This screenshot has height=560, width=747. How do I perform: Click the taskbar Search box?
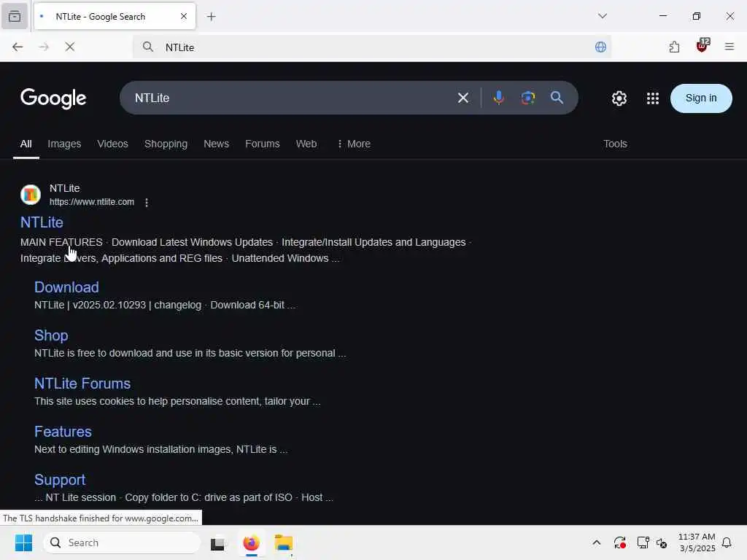tap(122, 542)
